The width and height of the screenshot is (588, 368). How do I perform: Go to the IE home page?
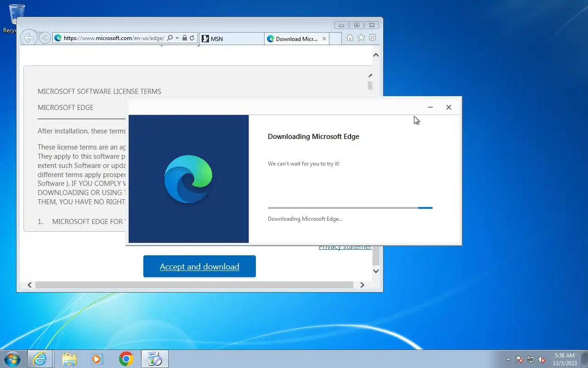(x=350, y=38)
